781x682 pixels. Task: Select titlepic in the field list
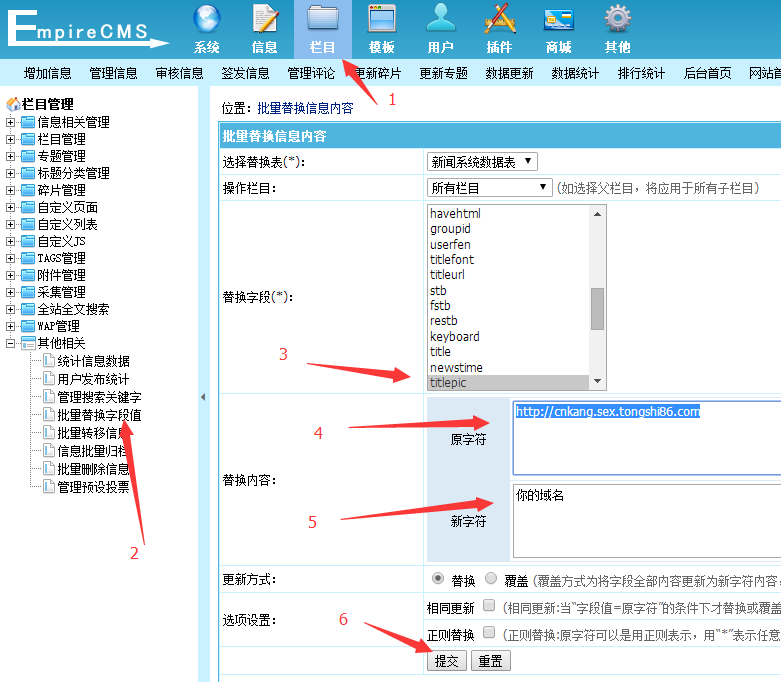pos(509,383)
